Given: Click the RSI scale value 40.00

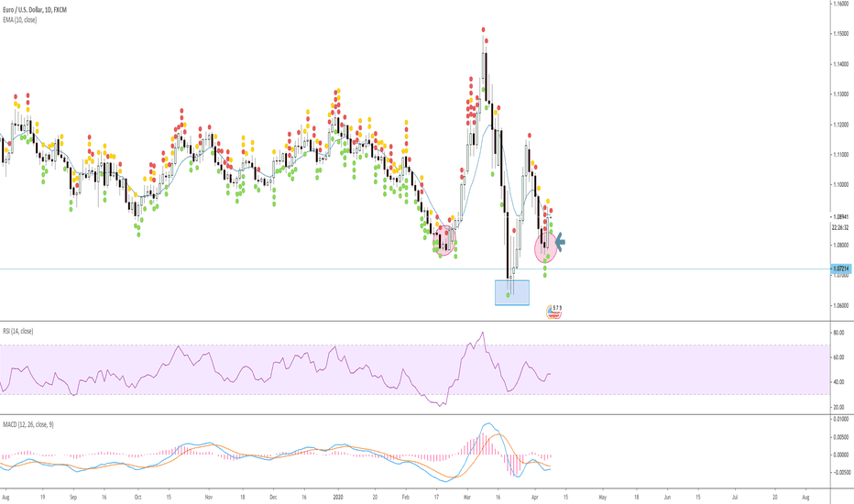Looking at the screenshot, I should 838,382.
